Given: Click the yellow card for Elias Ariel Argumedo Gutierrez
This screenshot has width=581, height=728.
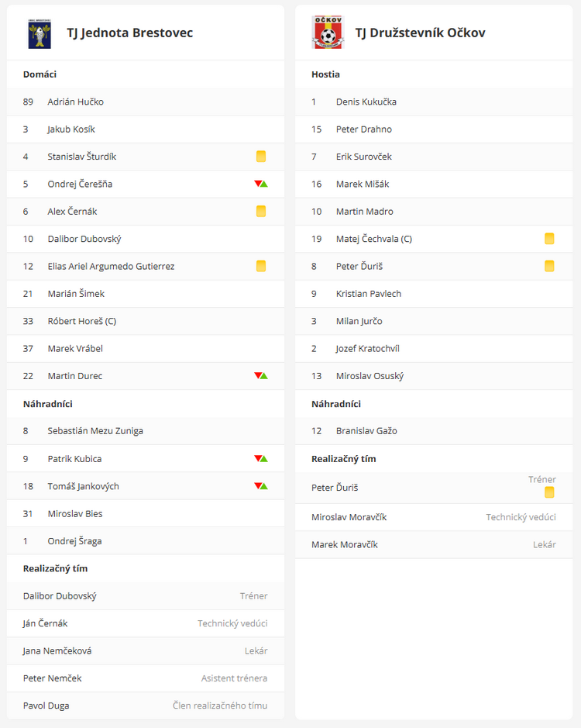Looking at the screenshot, I should [261, 266].
